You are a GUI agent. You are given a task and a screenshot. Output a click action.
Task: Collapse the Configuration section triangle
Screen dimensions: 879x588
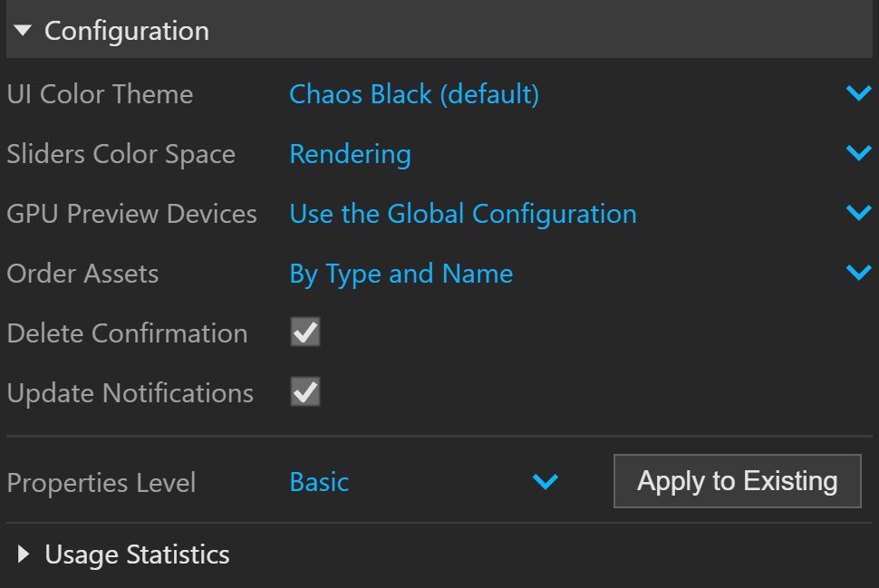click(23, 30)
